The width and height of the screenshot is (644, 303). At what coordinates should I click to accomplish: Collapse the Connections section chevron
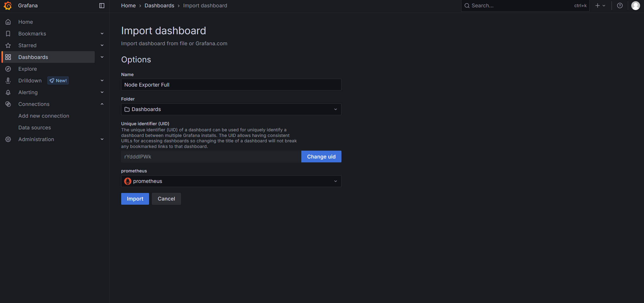[102, 104]
